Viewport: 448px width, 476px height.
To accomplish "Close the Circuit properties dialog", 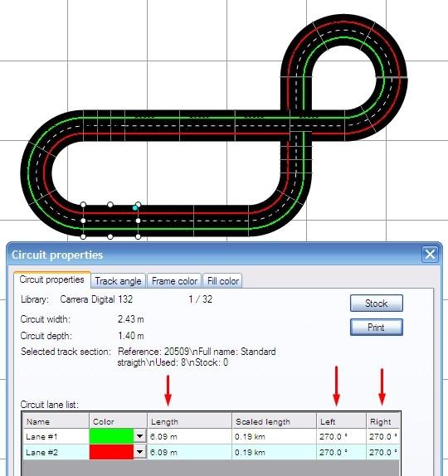I will coord(430,255).
